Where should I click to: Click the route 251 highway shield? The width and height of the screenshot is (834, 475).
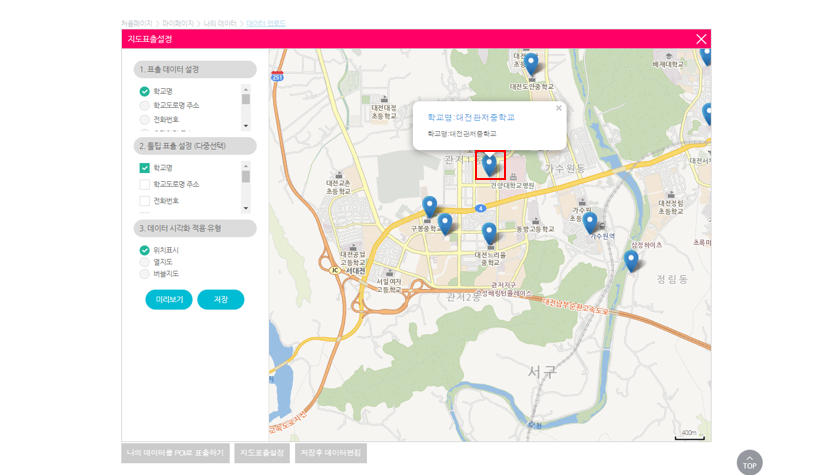pyautogui.click(x=277, y=76)
